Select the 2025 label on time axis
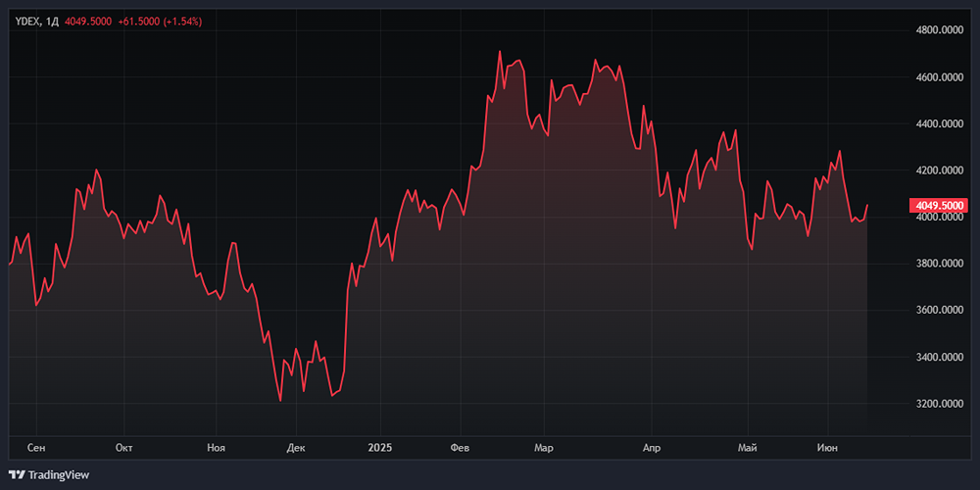 (379, 448)
